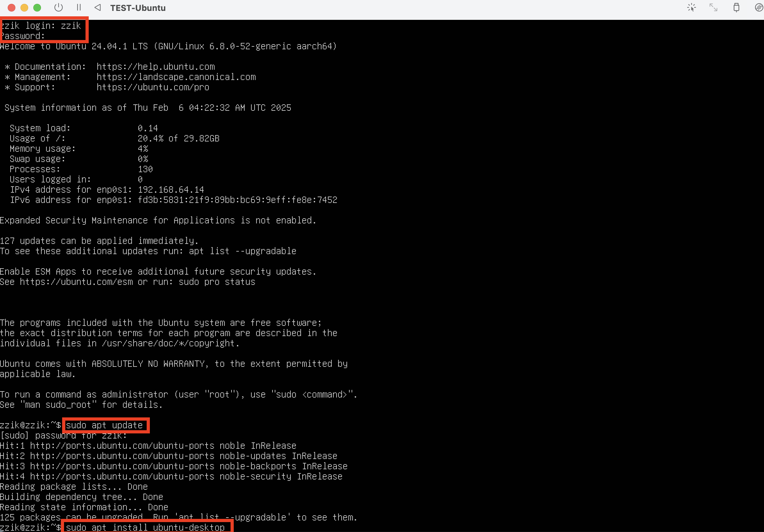Toggle mouse cursor capture icon
This screenshot has height=532, width=764.
pyautogui.click(x=691, y=7)
